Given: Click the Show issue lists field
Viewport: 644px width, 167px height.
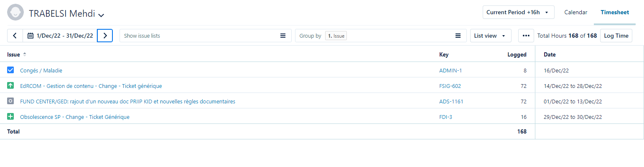Looking at the screenshot, I should [x=206, y=36].
